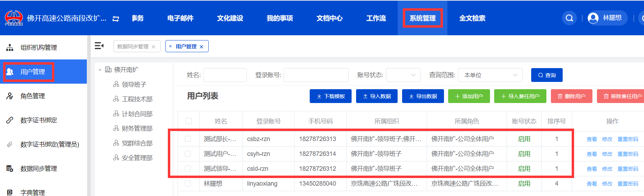
Task: Click the 下载模板 button
Action: tap(330, 96)
